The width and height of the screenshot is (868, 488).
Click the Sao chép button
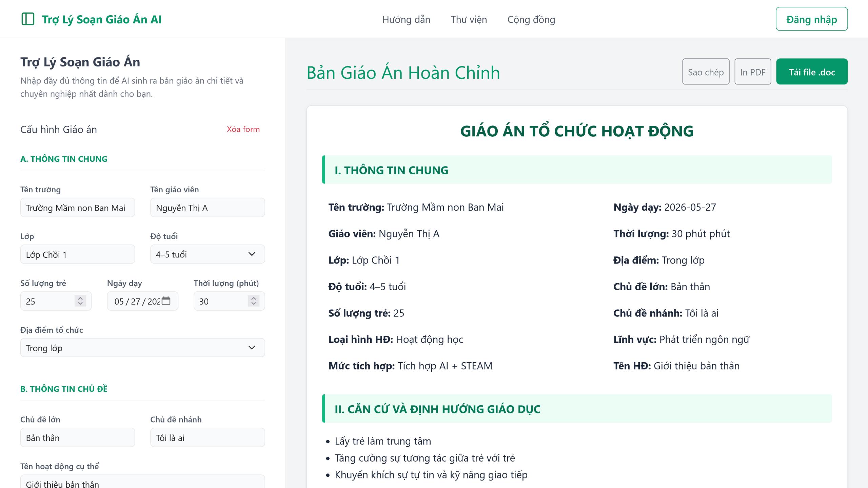[706, 72]
